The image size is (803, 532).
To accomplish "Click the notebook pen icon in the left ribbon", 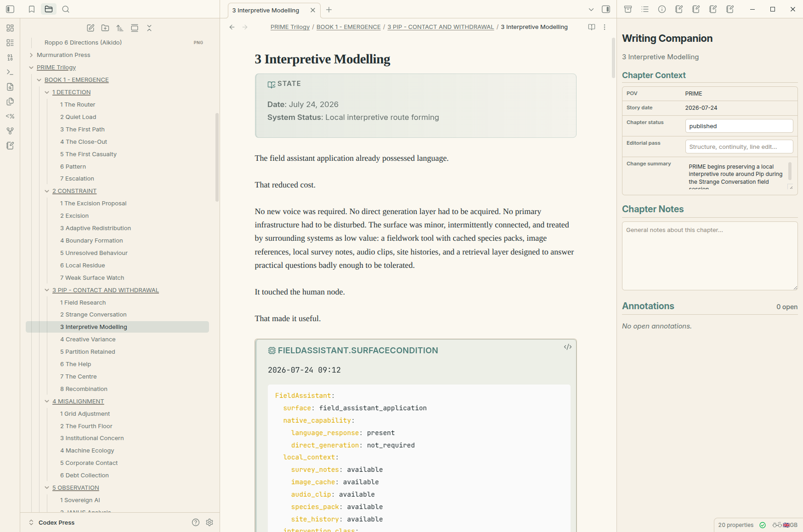I will [x=10, y=146].
